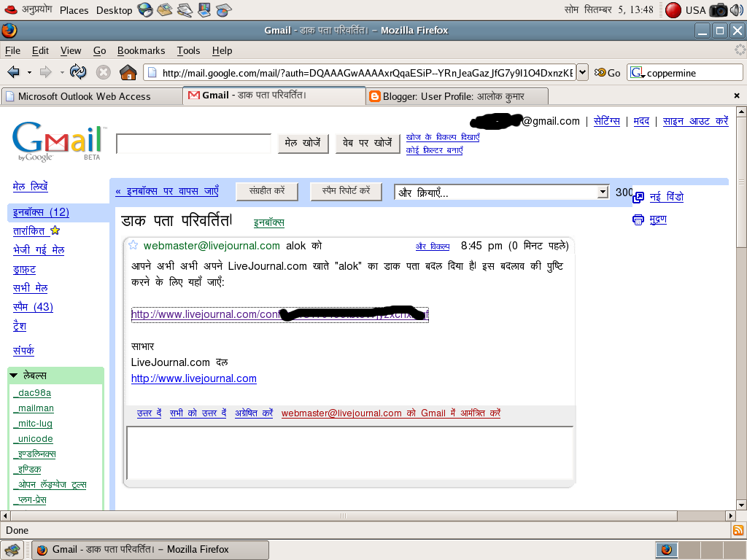Open the Help menu
This screenshot has height=560, width=747.
[x=222, y=50]
